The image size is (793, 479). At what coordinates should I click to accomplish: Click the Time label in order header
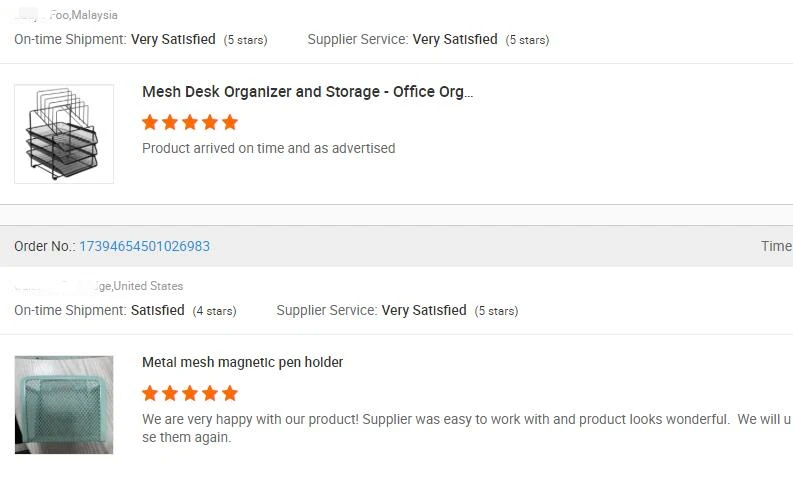(776, 246)
